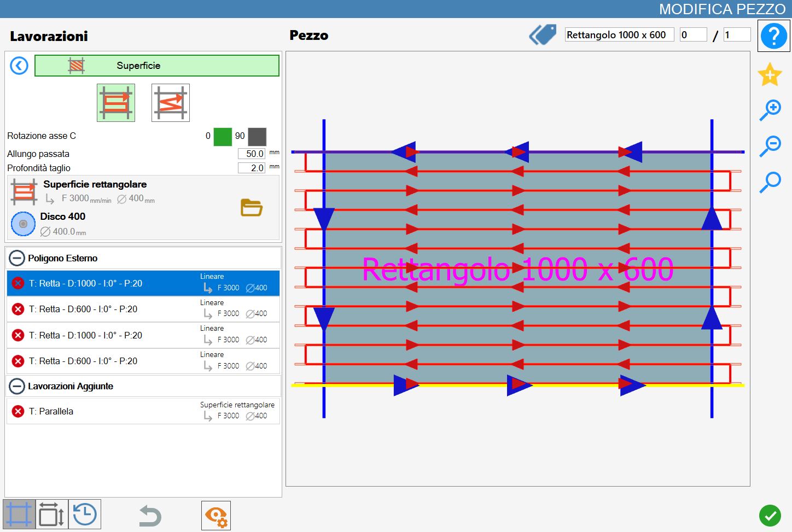Click the Allungo passata value field
This screenshot has width=792, height=532.
252,154
